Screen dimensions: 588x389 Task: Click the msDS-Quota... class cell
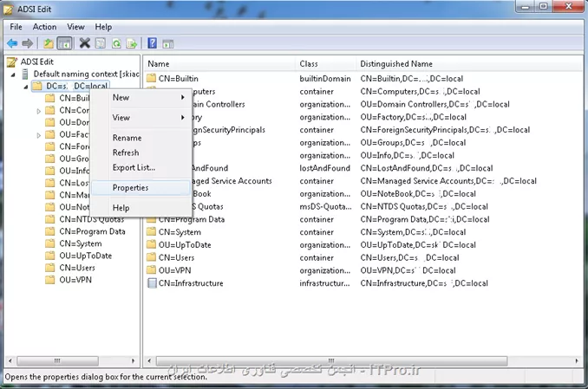[325, 206]
